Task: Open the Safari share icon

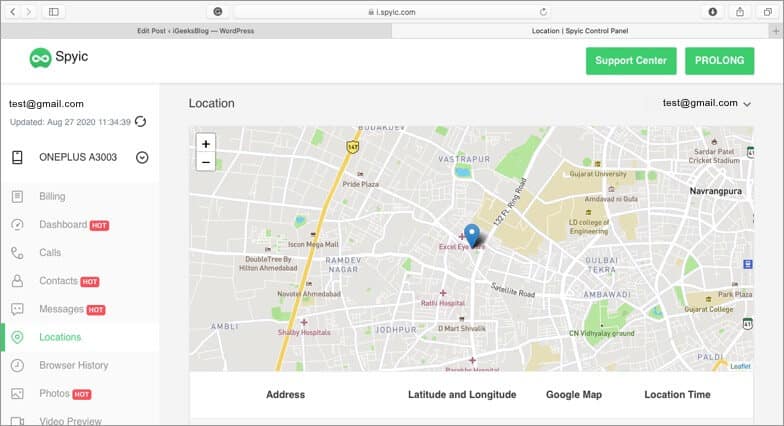Action: click(x=740, y=12)
